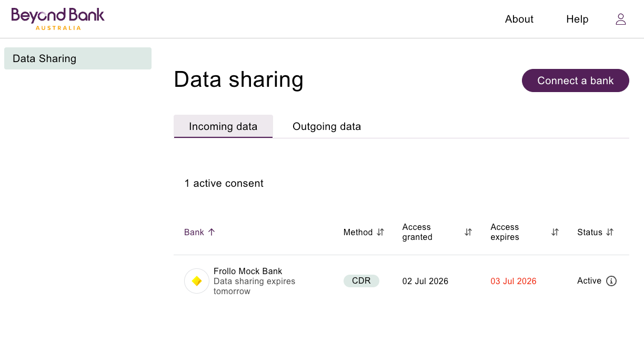The width and height of the screenshot is (644, 342).
Task: Open the user profile icon
Action: click(621, 19)
